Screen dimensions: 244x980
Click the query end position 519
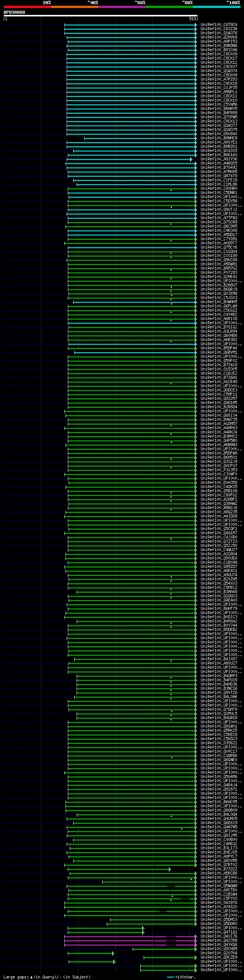tap(193, 19)
